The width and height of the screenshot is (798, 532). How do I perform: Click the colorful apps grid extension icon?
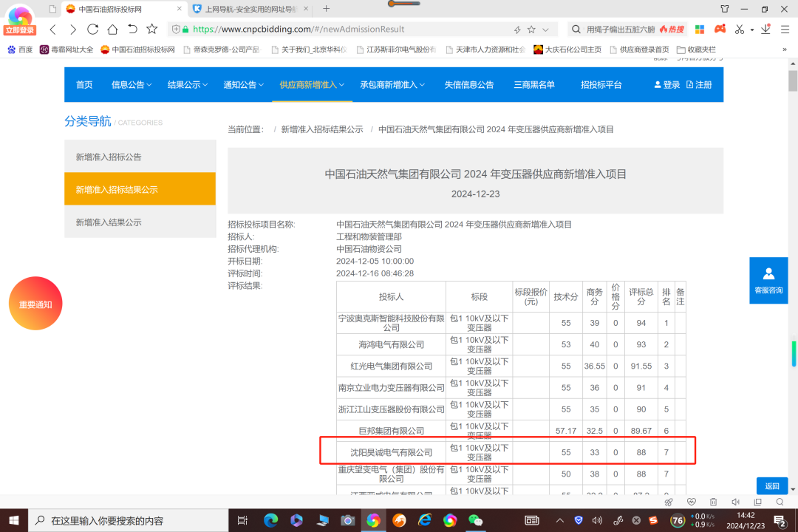(x=700, y=30)
